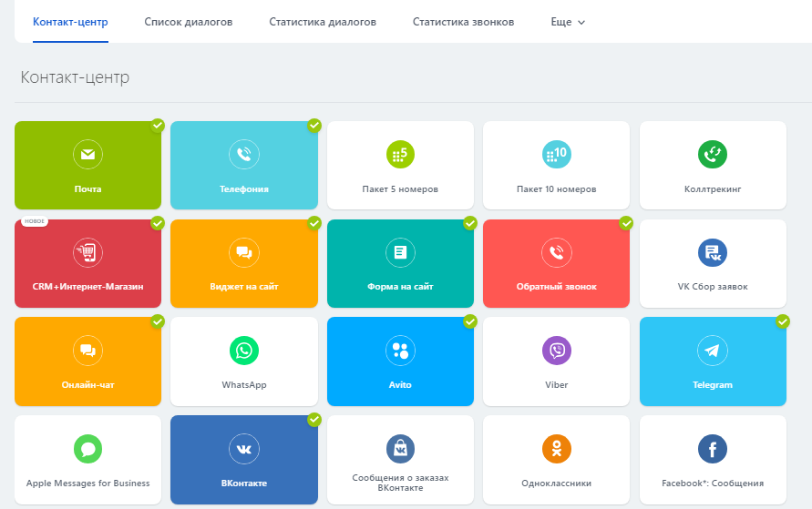Click the VK Сбор заявок label
Image resolution: width=812 pixels, height=509 pixels.
point(713,287)
